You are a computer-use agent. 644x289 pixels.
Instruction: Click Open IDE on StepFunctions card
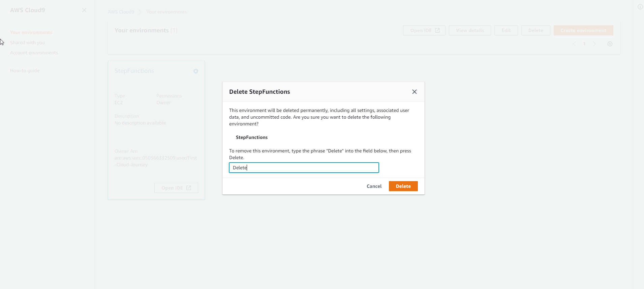[176, 188]
